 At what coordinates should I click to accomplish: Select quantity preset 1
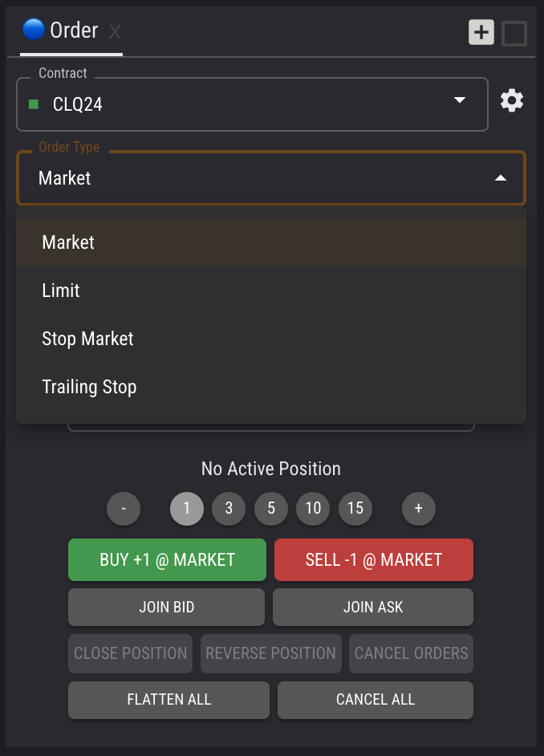(187, 508)
